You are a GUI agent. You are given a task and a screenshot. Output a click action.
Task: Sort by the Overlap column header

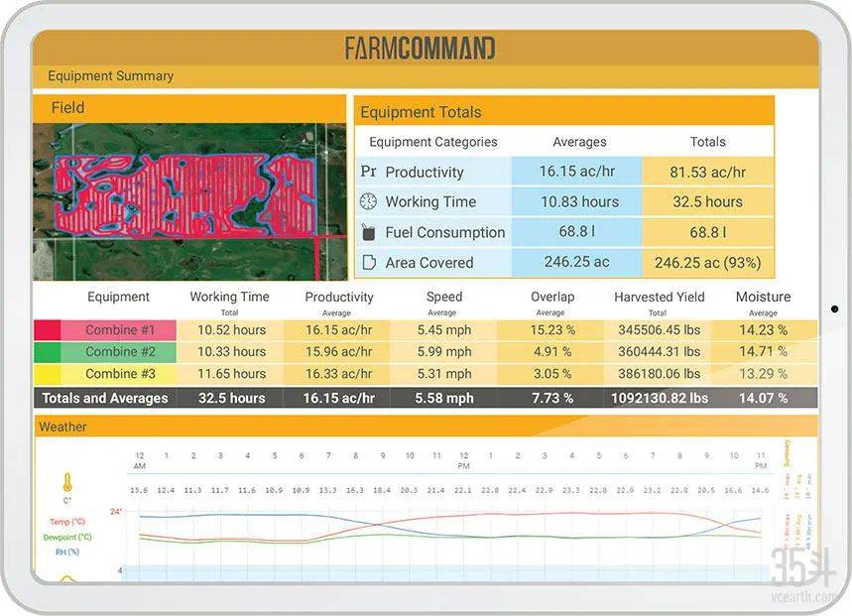(x=551, y=298)
